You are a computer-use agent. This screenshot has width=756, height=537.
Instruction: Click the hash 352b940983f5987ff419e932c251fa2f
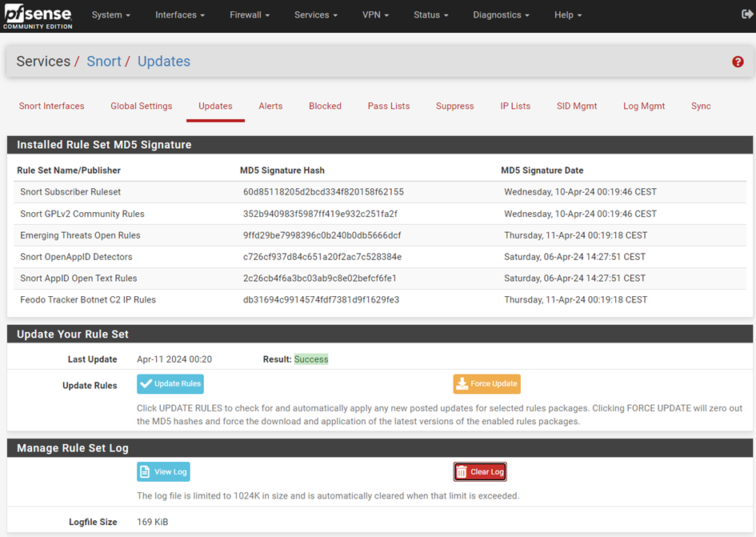pos(320,214)
